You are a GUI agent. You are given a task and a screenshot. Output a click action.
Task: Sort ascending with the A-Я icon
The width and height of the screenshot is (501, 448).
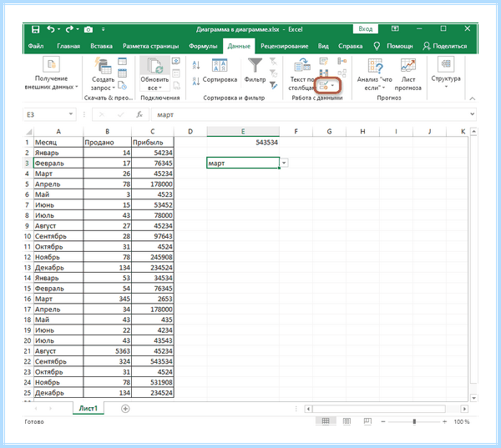tap(196, 65)
